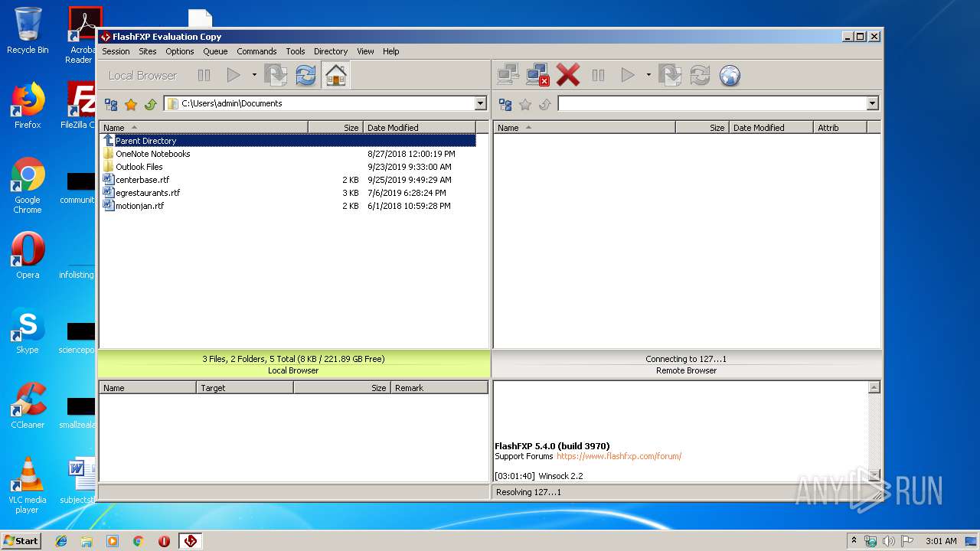The height and width of the screenshot is (551, 980).
Task: Click the globe icon in the remote toolbar
Action: point(730,75)
